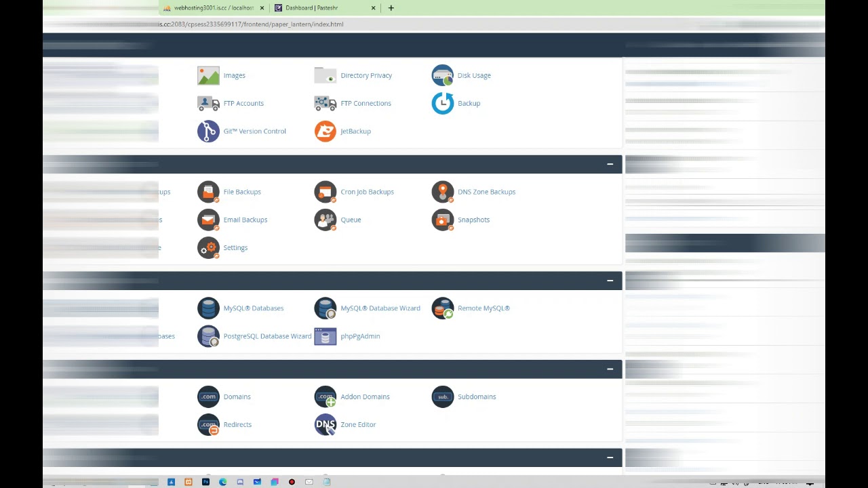
Task: Click the Subdomains link
Action: (477, 396)
